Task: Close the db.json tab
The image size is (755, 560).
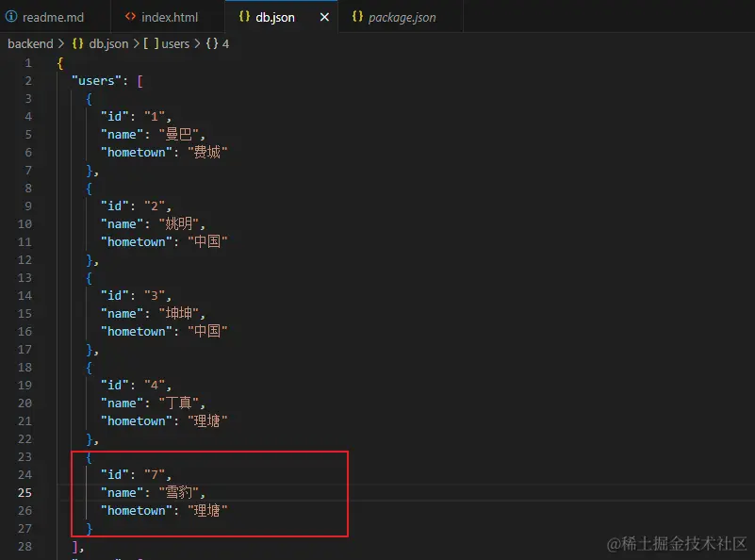Action: coord(324,17)
